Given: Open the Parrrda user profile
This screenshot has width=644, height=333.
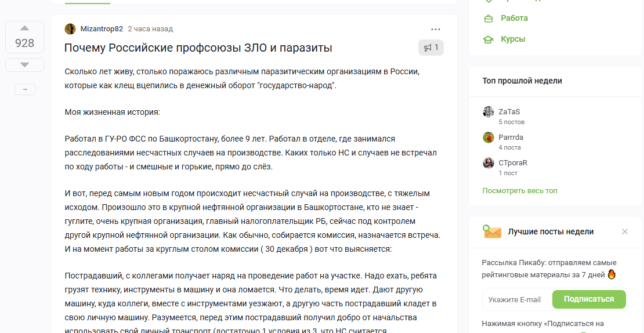Looking at the screenshot, I should (x=511, y=137).
